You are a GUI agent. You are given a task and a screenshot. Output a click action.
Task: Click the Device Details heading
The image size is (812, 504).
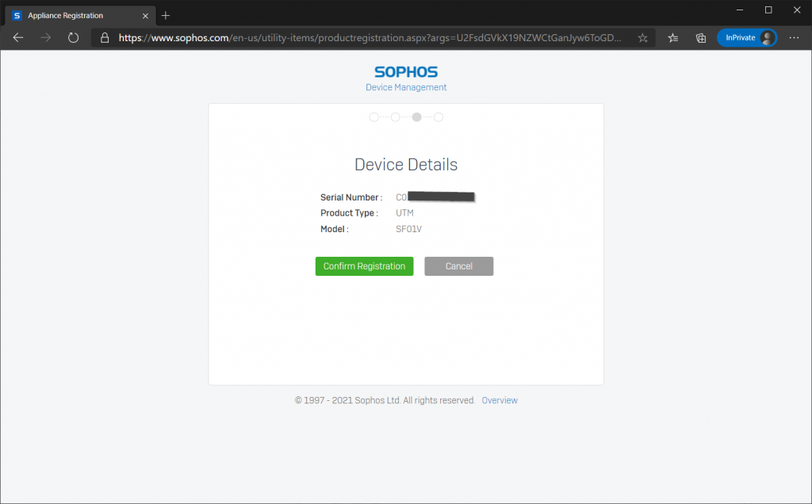tap(406, 165)
